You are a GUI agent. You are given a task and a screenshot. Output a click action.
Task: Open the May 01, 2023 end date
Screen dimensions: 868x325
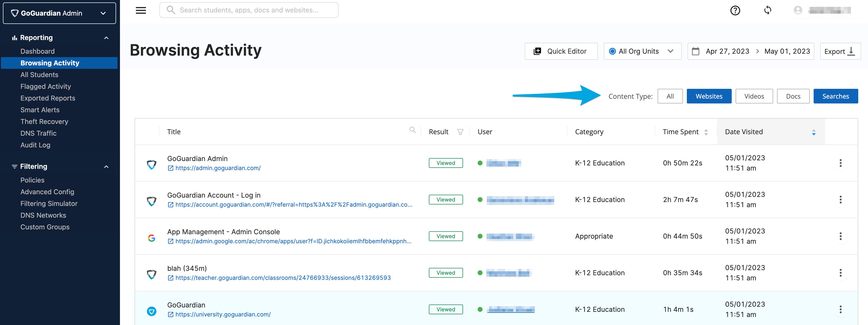click(x=787, y=51)
